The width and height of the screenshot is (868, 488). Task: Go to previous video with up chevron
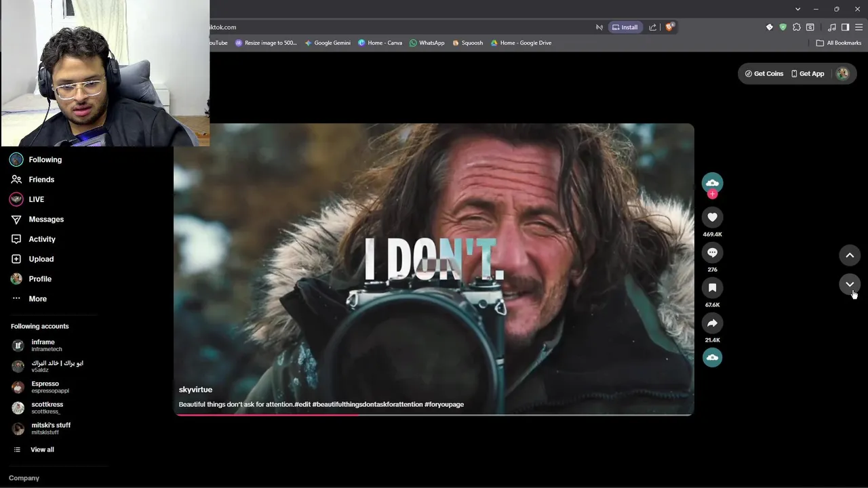pyautogui.click(x=850, y=255)
